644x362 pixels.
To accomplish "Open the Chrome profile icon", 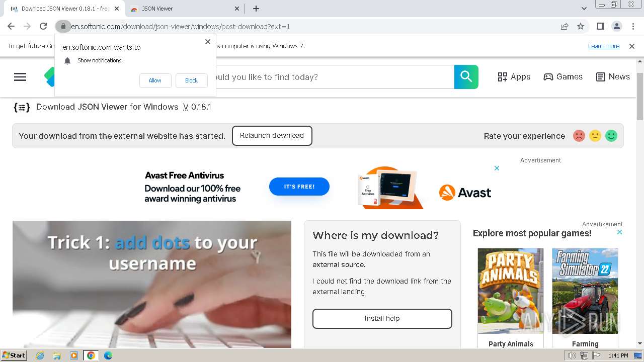I will point(616,26).
